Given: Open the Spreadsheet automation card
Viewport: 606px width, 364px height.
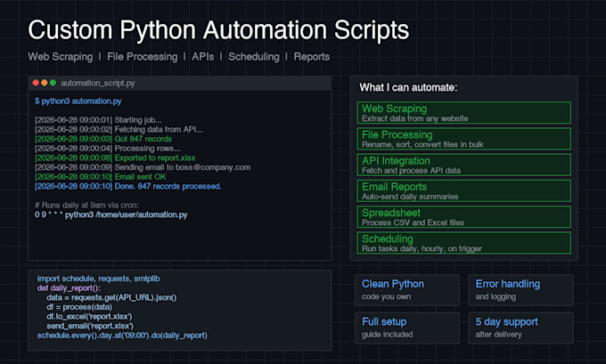Looking at the screenshot, I should [463, 217].
